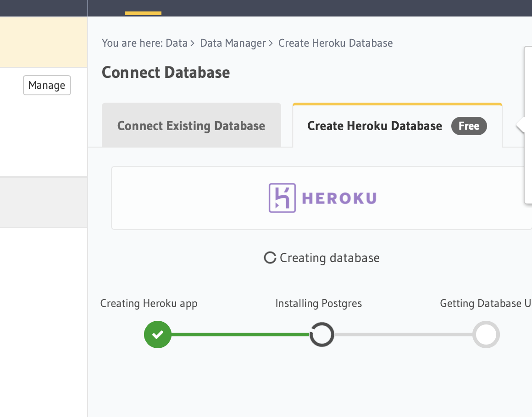Click the Installing Postgres label
The height and width of the screenshot is (417, 532).
(x=319, y=303)
